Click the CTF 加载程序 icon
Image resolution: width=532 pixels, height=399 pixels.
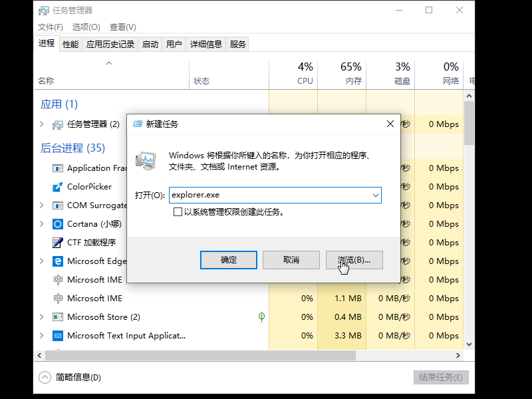(x=57, y=242)
